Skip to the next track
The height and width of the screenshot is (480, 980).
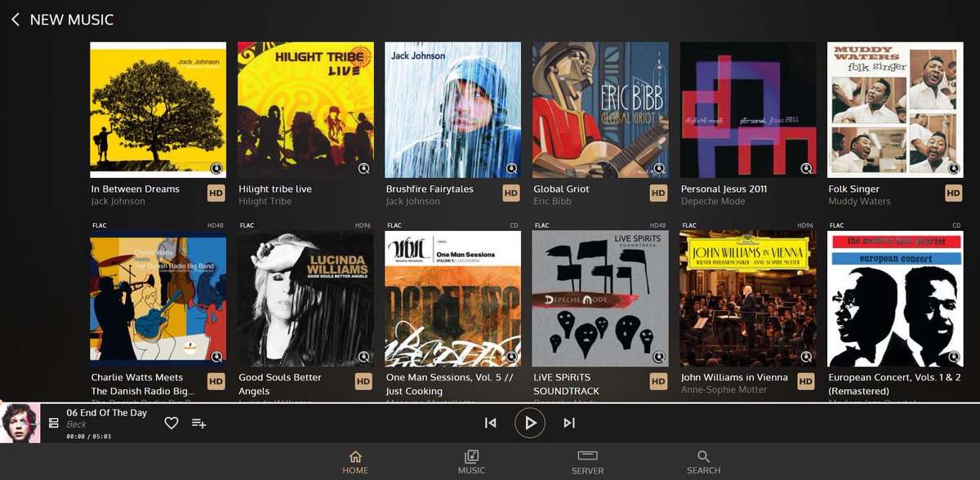(x=569, y=423)
